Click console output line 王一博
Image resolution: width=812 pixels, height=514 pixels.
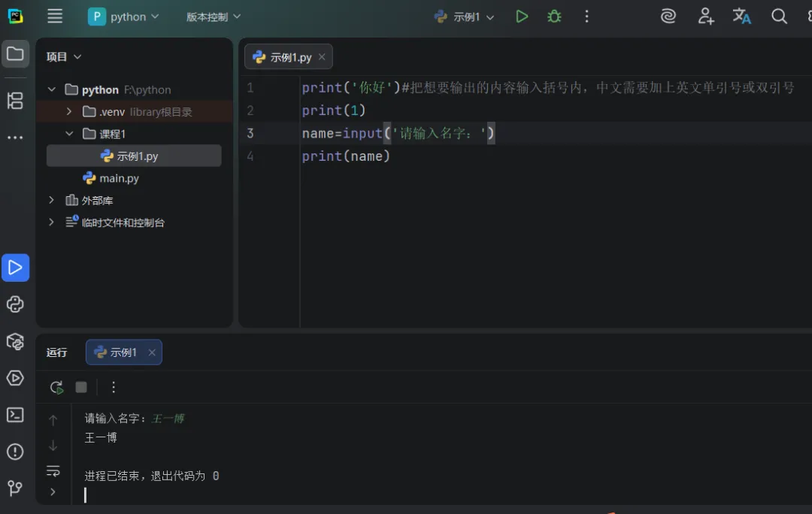(101, 438)
